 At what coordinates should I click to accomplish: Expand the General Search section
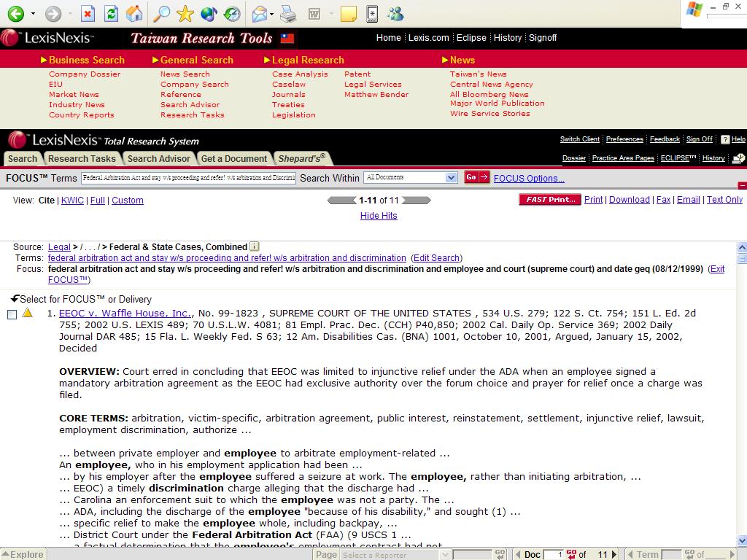pyautogui.click(x=193, y=60)
